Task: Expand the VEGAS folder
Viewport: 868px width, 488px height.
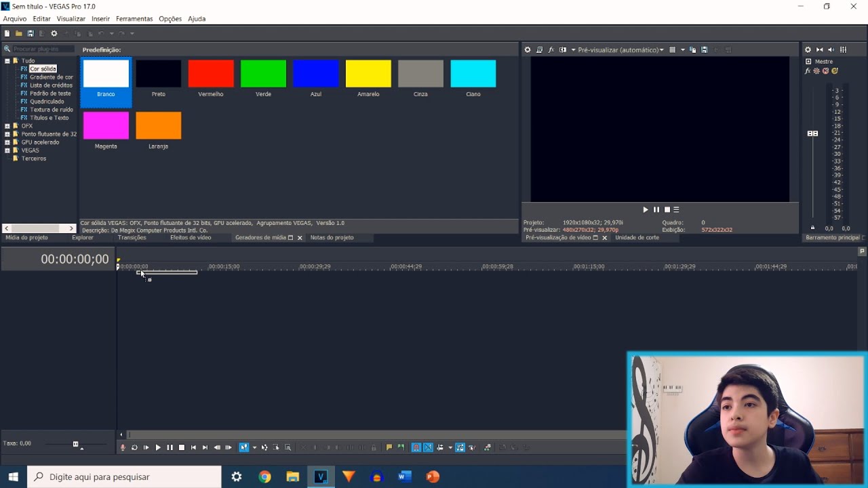Action: pos(7,150)
